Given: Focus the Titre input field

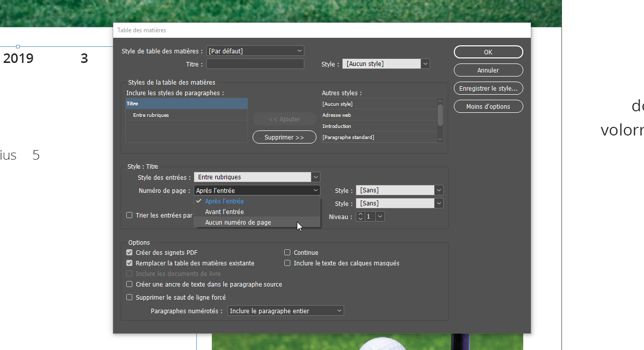Looking at the screenshot, I should [255, 64].
